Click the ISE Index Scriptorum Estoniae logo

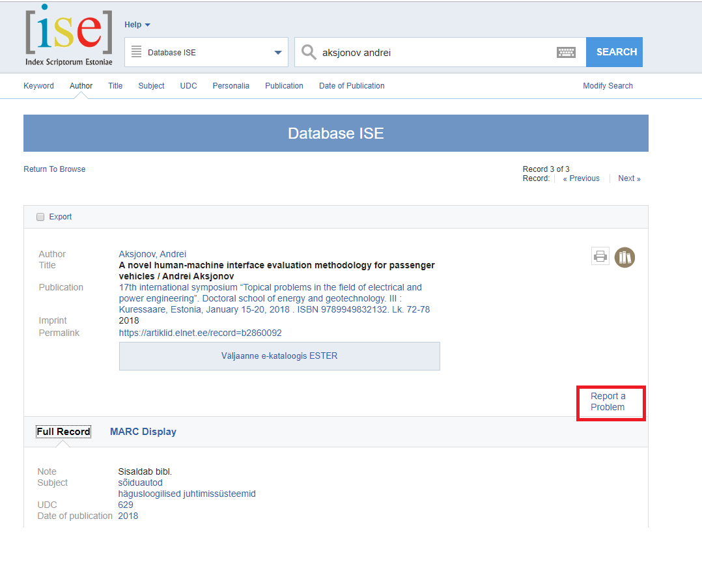[69, 35]
